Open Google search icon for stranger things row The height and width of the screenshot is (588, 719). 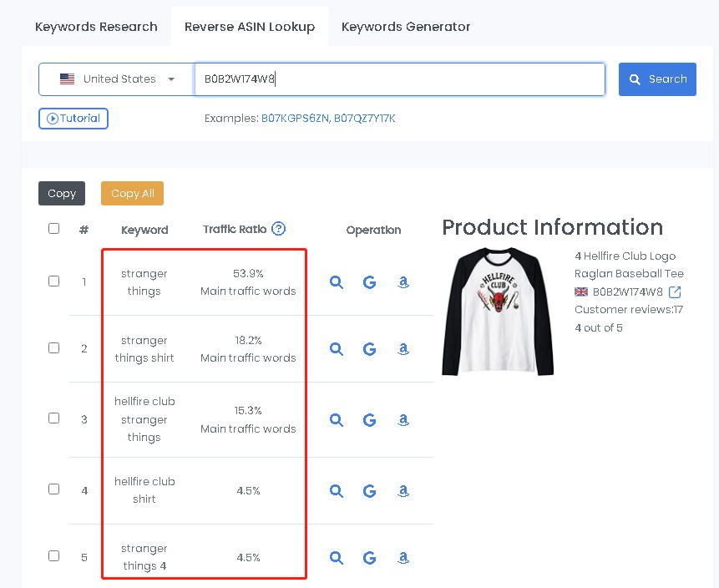pos(369,282)
